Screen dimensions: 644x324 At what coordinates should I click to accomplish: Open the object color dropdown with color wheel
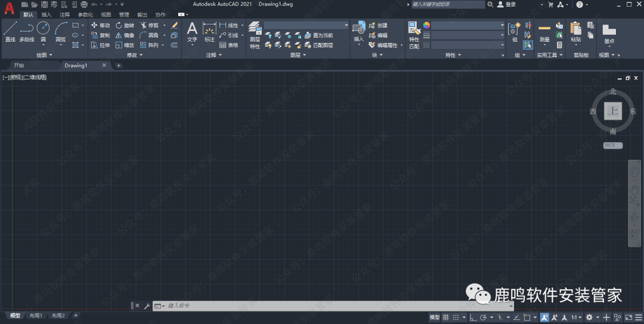coord(464,25)
